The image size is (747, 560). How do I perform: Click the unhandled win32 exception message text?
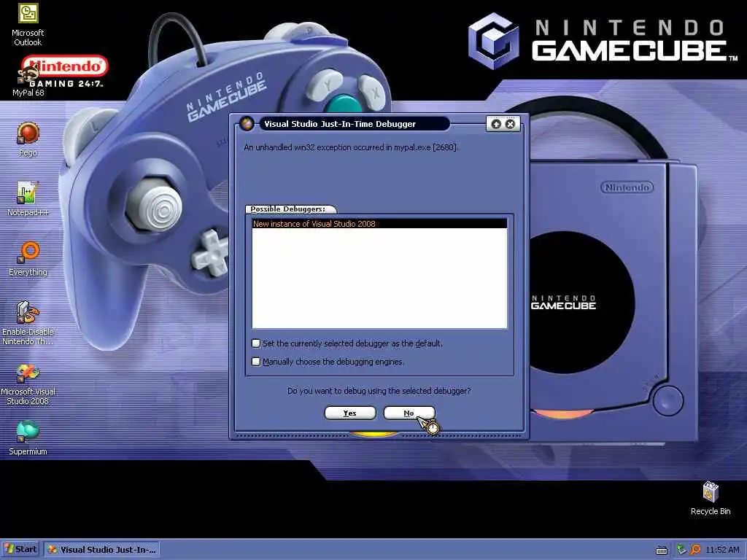click(x=351, y=147)
